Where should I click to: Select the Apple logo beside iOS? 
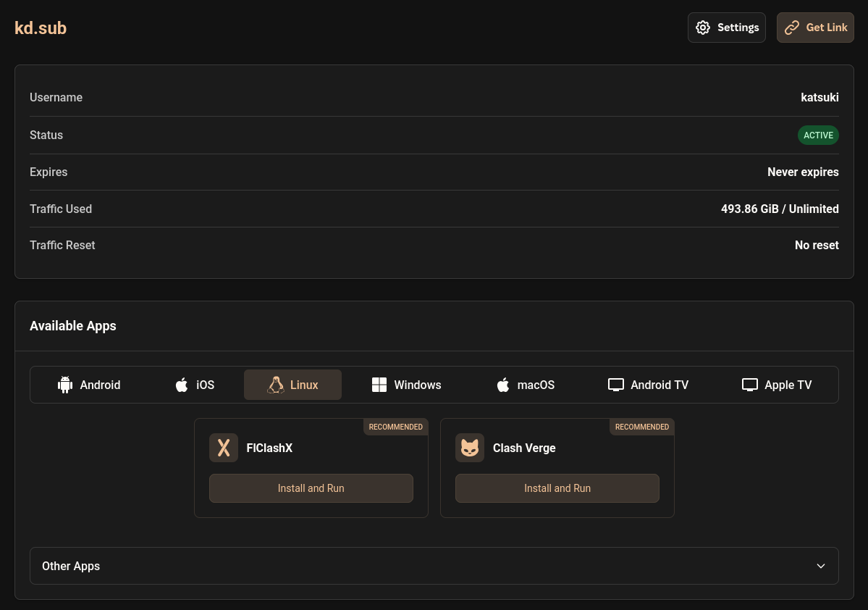182,385
